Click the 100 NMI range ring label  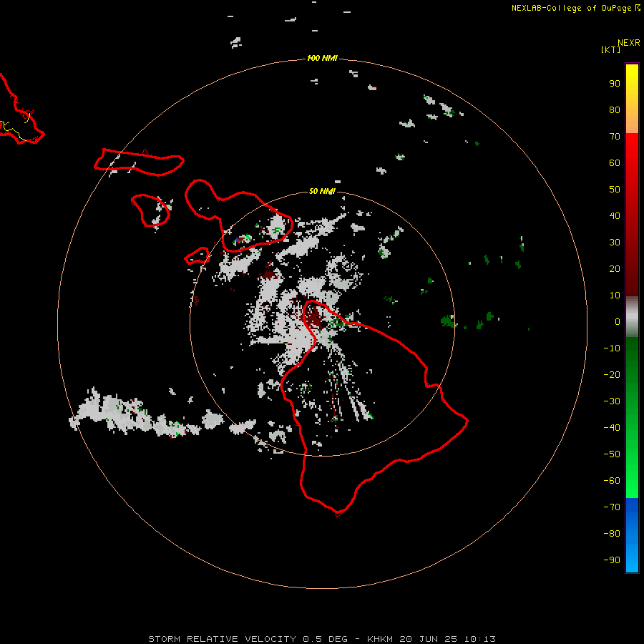click(x=322, y=59)
